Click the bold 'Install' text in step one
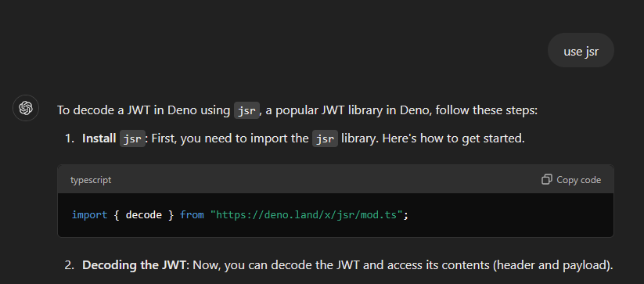Viewport: 644px width, 284px height. (x=99, y=138)
